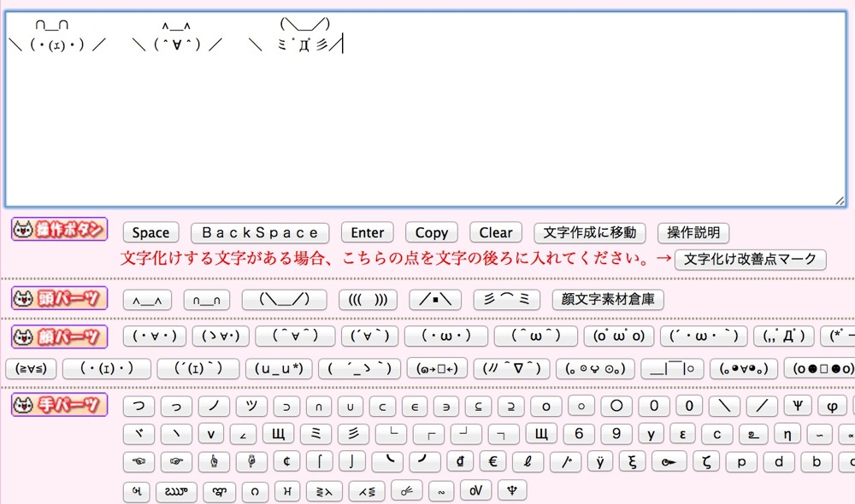Insert the ⊆ hand part
The height and width of the screenshot is (504, 855).
point(478,407)
